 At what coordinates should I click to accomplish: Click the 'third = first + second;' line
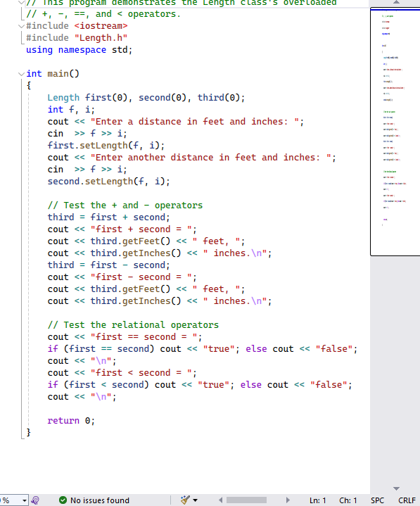point(108,217)
